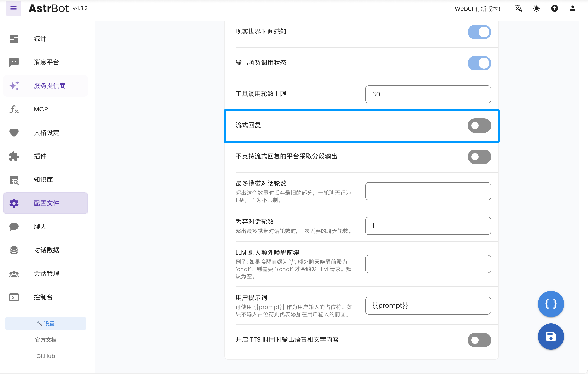Click the update arrow icon
This screenshot has height=374, width=588.
[554, 8]
